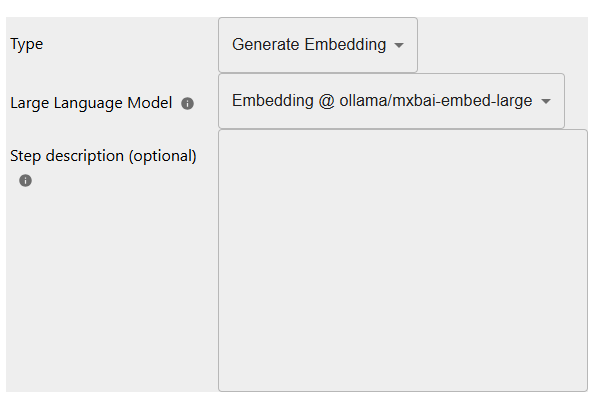Viewport: 611px width, 404px height.
Task: Select the Generate Embedding text
Action: 308,45
